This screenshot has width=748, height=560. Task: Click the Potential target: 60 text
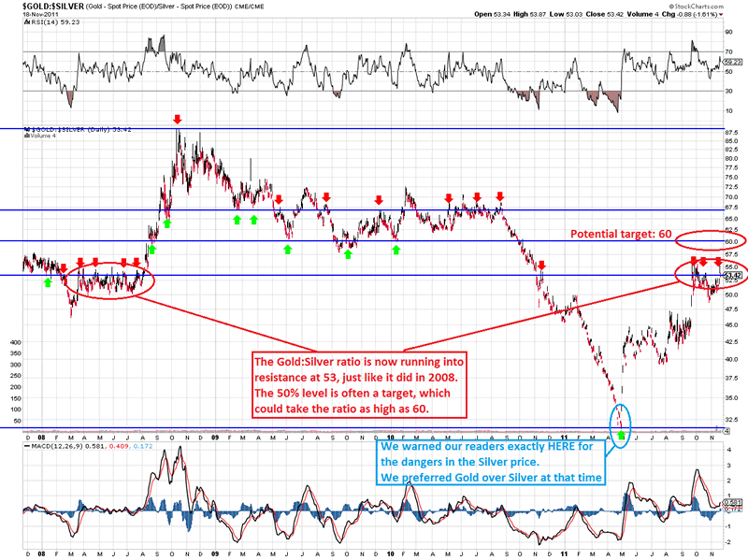tap(621, 234)
